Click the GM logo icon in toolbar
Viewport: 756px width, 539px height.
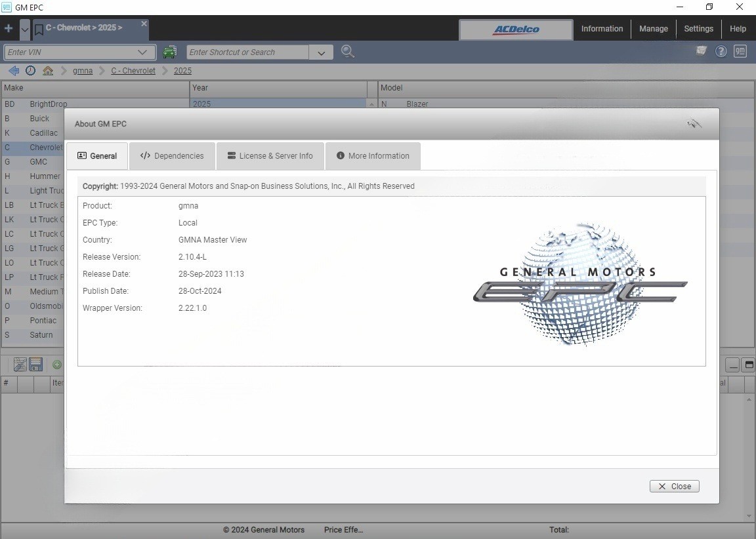740,51
